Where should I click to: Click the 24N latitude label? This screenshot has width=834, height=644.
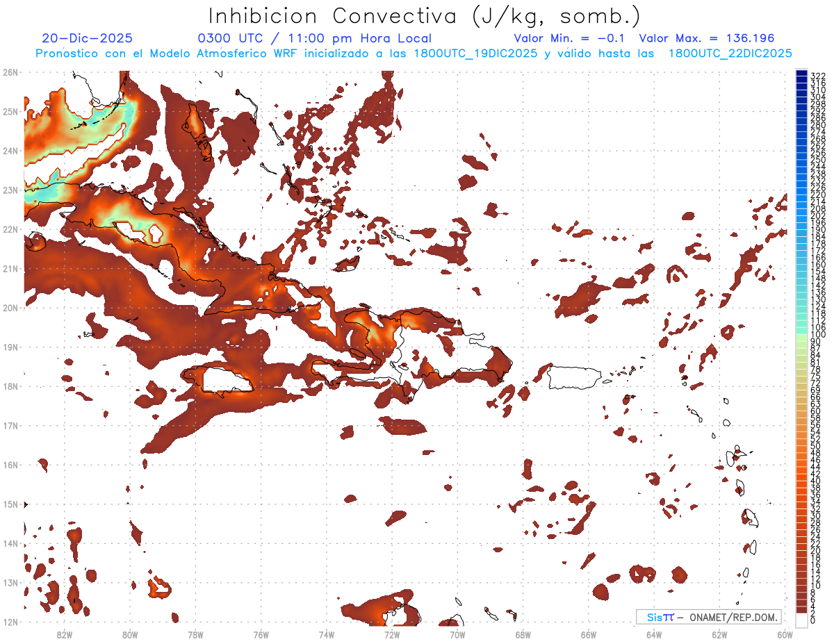tap(10, 151)
